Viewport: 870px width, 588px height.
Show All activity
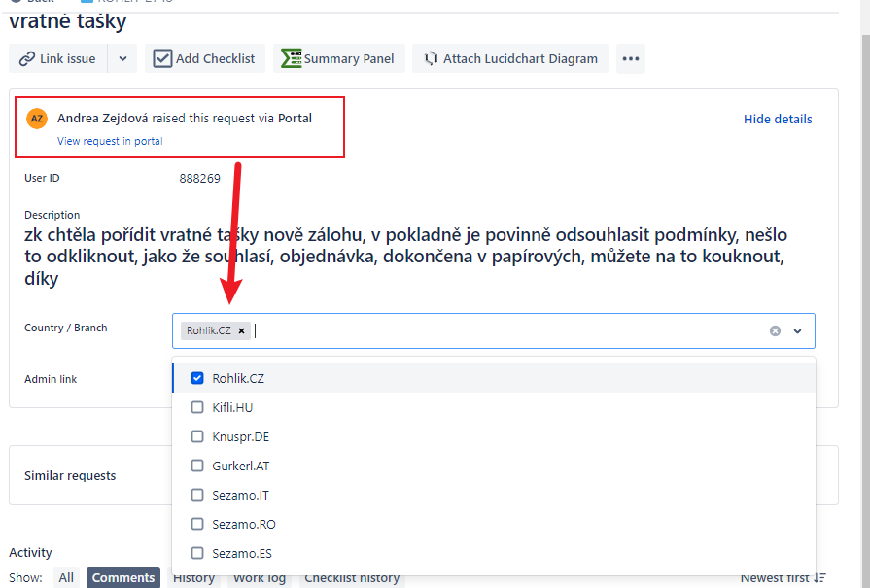(66, 577)
